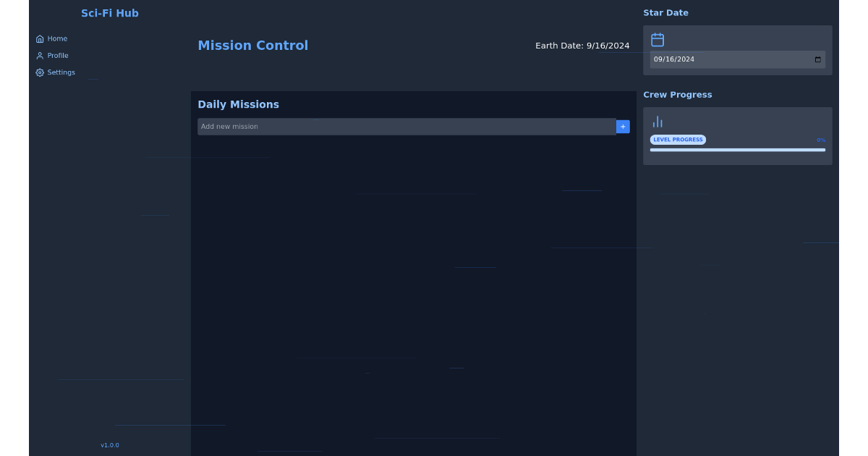
Task: Focus the Add new mission input field
Action: (x=406, y=127)
